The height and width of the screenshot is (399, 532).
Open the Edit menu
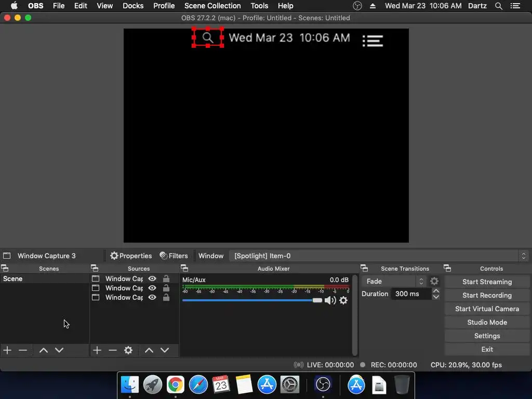pos(81,6)
